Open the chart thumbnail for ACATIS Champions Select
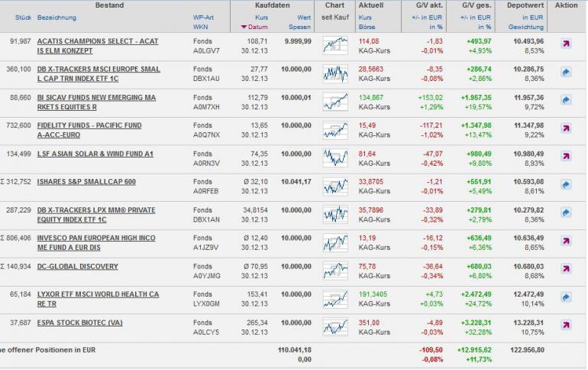The height and width of the screenshot is (370, 588). (335, 46)
